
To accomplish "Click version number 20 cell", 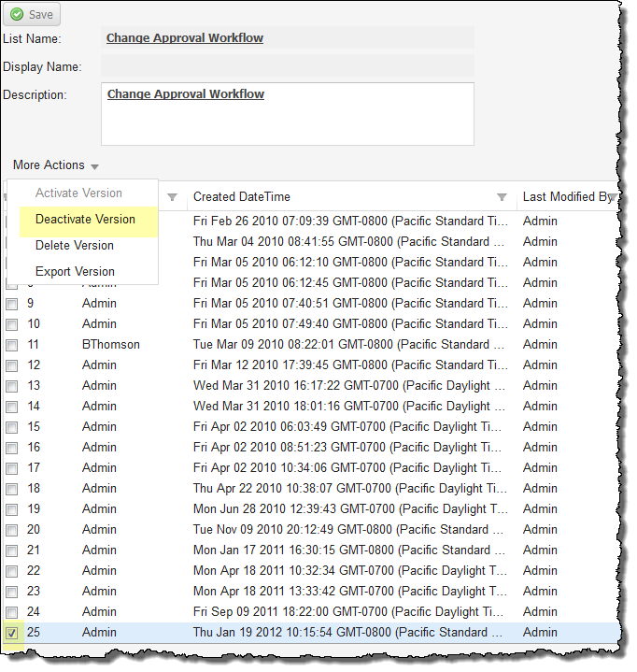I will point(34,529).
